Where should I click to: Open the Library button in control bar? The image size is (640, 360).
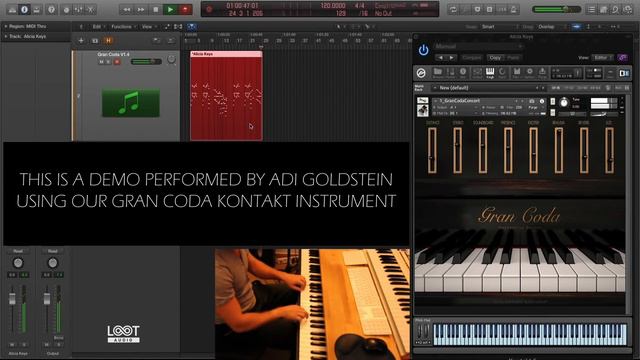coord(12,9)
